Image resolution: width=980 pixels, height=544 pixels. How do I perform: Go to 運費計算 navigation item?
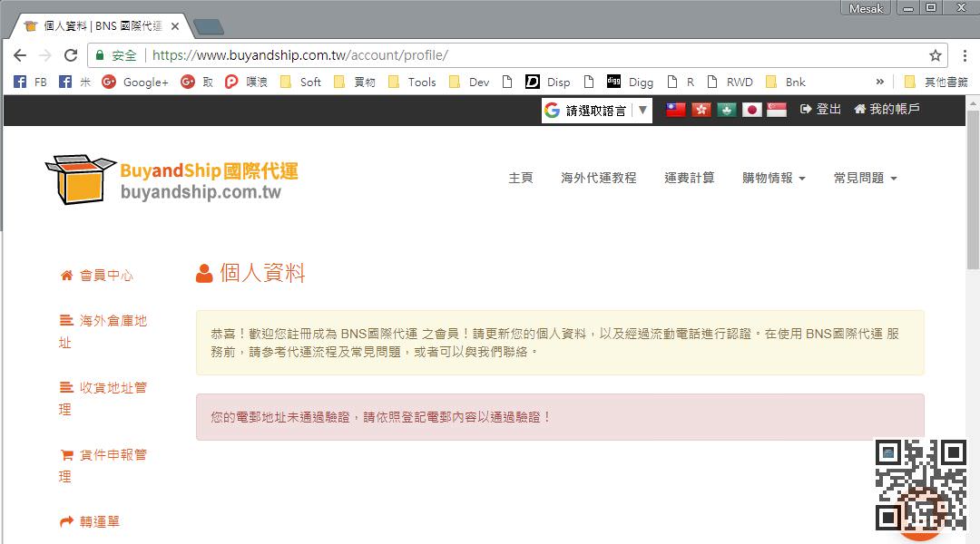689,179
